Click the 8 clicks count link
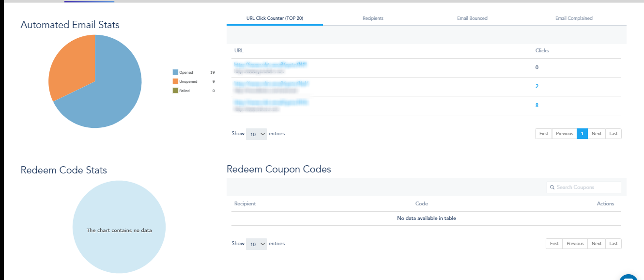The height and width of the screenshot is (280, 644). [537, 105]
